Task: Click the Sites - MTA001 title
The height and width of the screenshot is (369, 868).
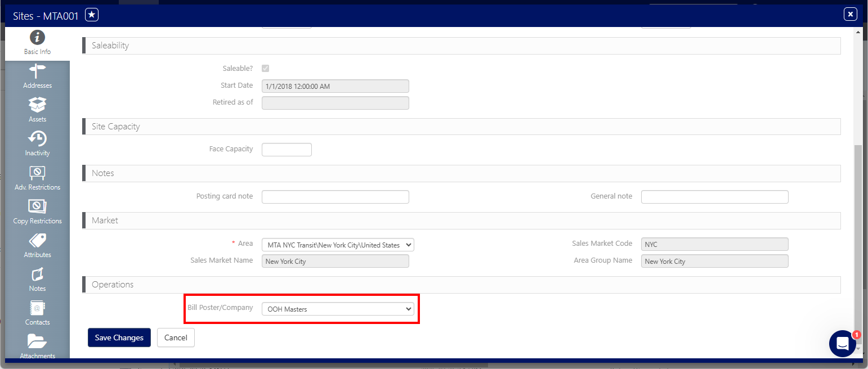Action: (x=46, y=16)
